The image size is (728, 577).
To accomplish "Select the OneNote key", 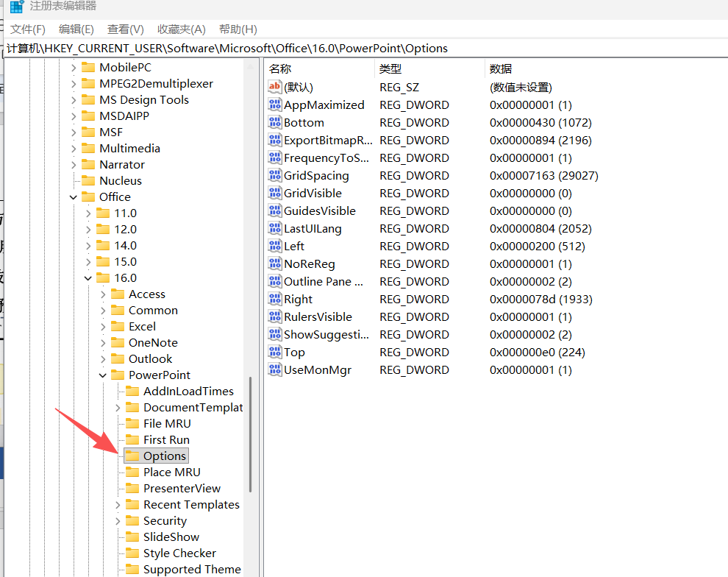I will click(x=153, y=343).
